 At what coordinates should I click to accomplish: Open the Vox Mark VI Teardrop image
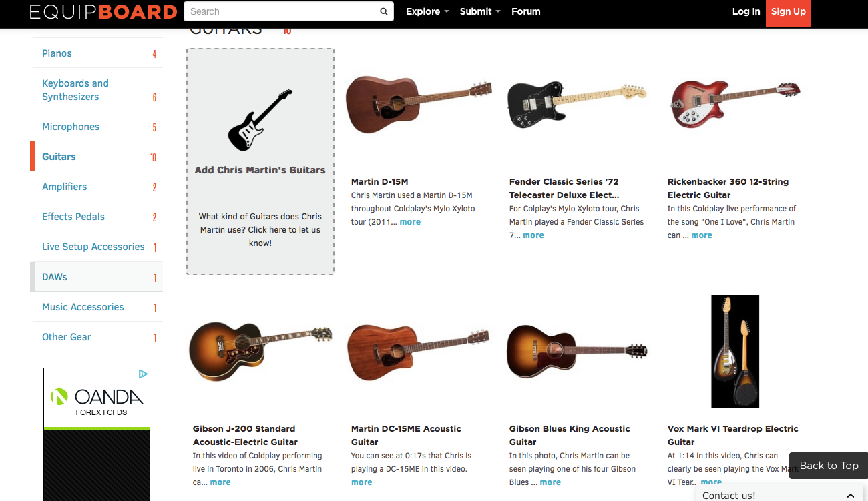(x=735, y=351)
